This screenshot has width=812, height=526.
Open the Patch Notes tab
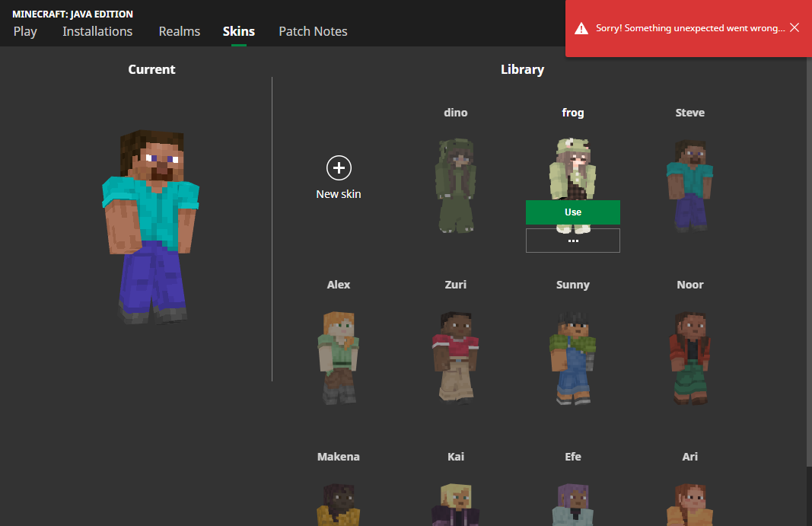click(313, 31)
